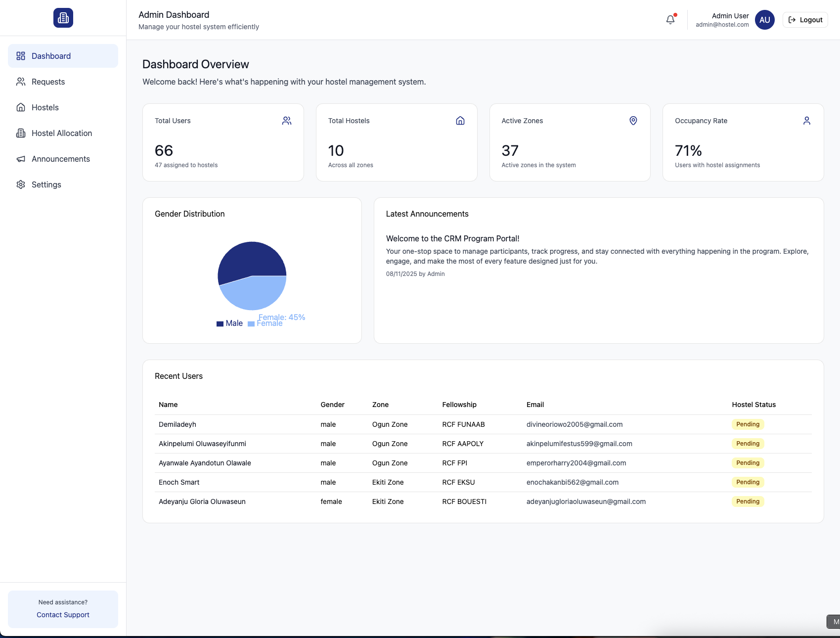The image size is (840, 638).
Task: Click the Male legend color swatch
Action: [x=220, y=324]
